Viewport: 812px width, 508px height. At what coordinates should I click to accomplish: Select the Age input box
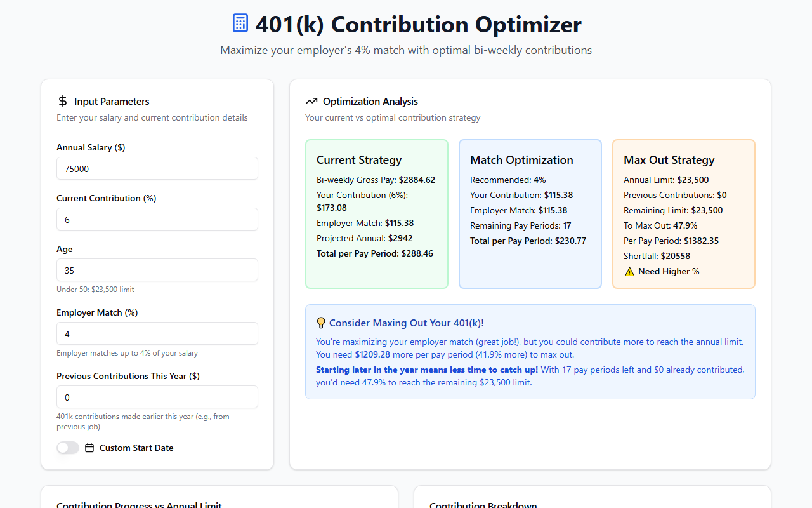[x=157, y=270]
